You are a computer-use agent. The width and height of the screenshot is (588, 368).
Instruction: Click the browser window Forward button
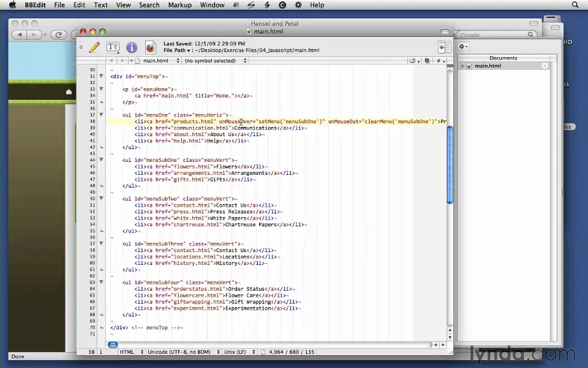[x=34, y=35]
